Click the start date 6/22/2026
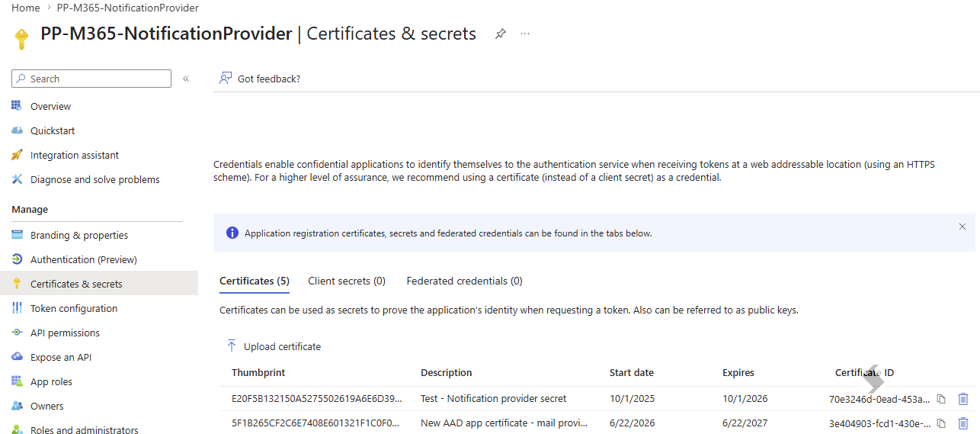The height and width of the screenshot is (434, 980). (632, 423)
